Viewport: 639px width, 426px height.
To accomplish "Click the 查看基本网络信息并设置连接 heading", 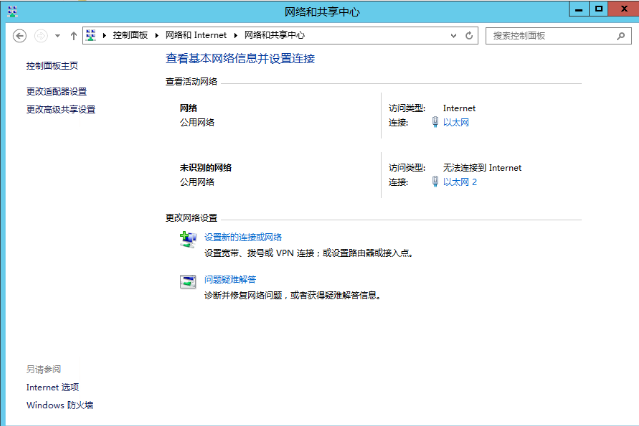I will click(240, 59).
